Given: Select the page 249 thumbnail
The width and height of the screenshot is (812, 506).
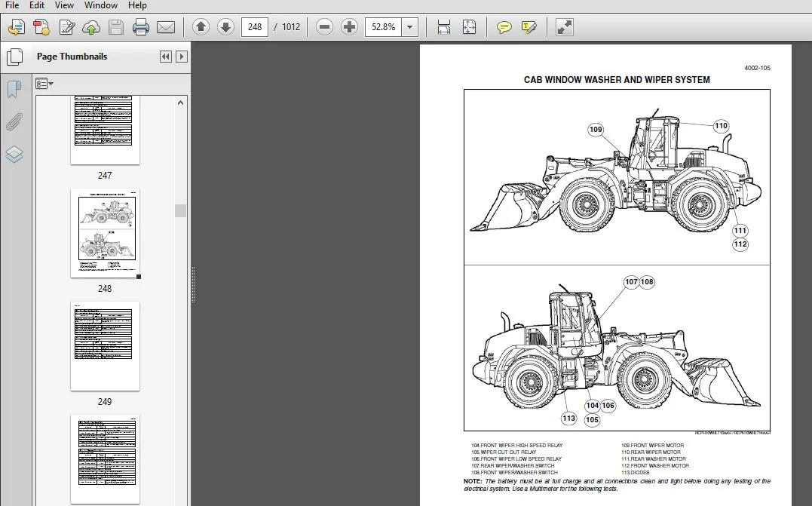Looking at the screenshot, I should coord(105,346).
